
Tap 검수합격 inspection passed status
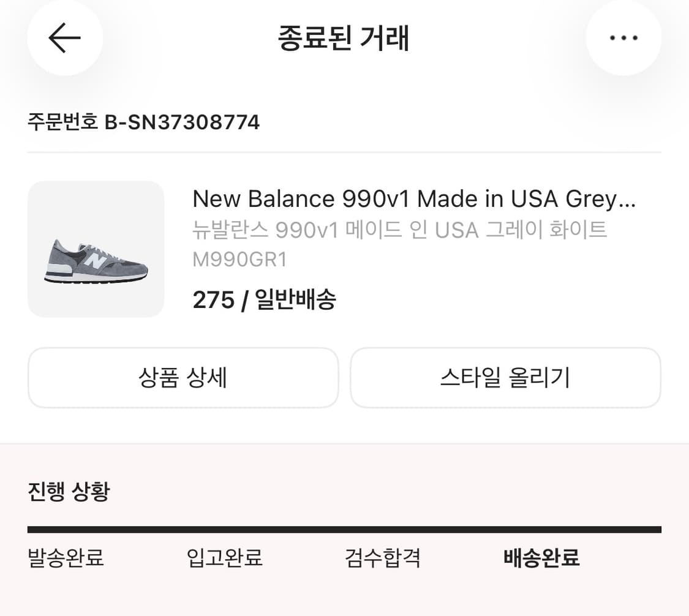pos(383,558)
